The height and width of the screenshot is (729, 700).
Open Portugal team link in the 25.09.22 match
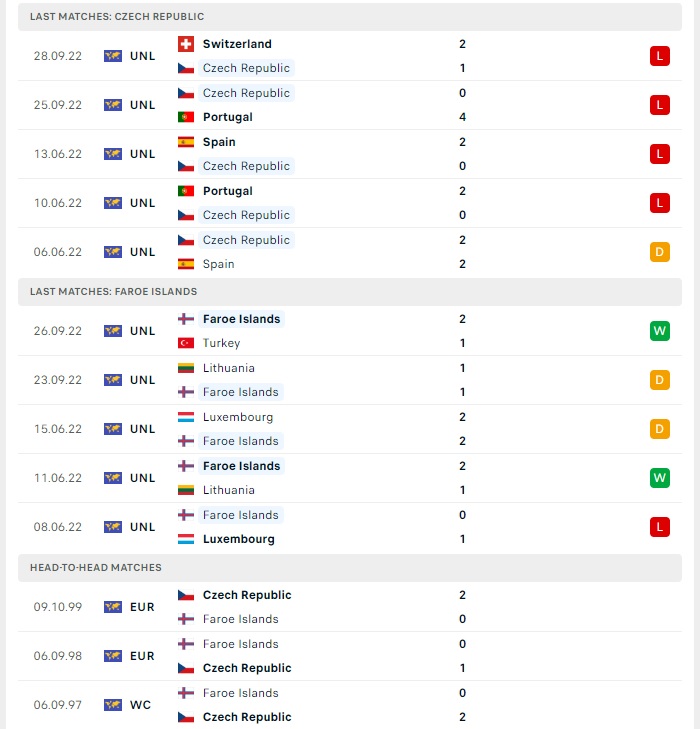click(228, 117)
